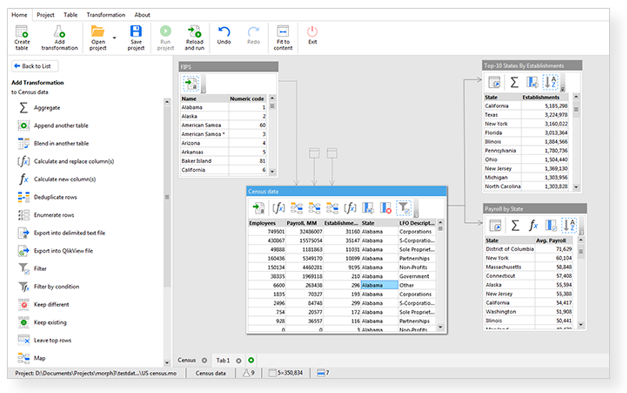Viewport: 627px width, 393px height.
Task: Open the Open project dropdown arrow
Action: 114,38
